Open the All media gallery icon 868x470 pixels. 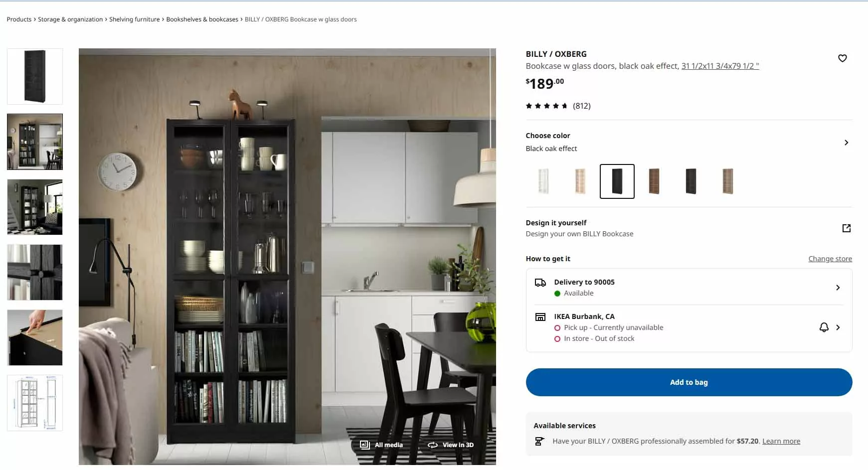coord(364,445)
